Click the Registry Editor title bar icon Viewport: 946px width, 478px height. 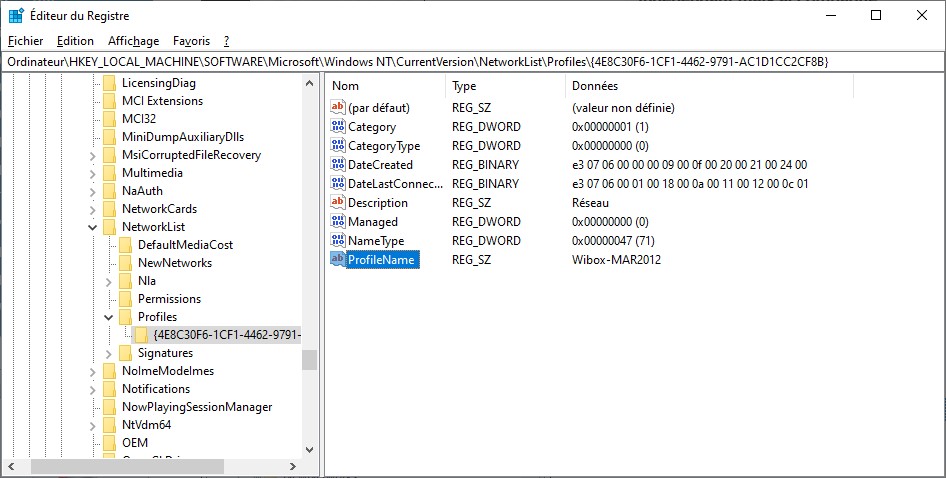pyautogui.click(x=16, y=16)
